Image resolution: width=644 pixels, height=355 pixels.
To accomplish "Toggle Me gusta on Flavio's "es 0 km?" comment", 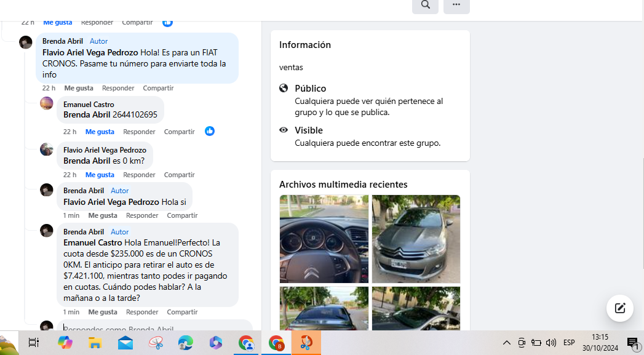I will coord(100,175).
